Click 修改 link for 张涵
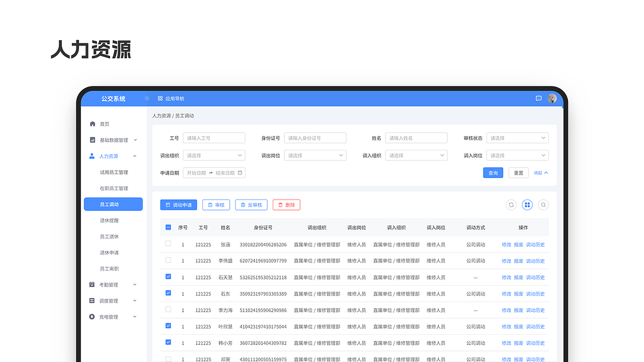This screenshot has width=644, height=362. click(506, 245)
